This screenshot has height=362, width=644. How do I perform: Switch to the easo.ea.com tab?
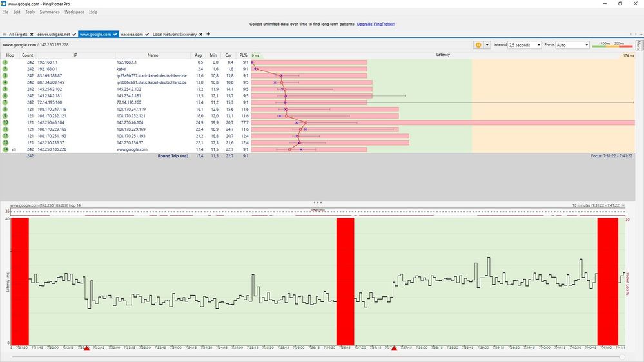[132, 35]
